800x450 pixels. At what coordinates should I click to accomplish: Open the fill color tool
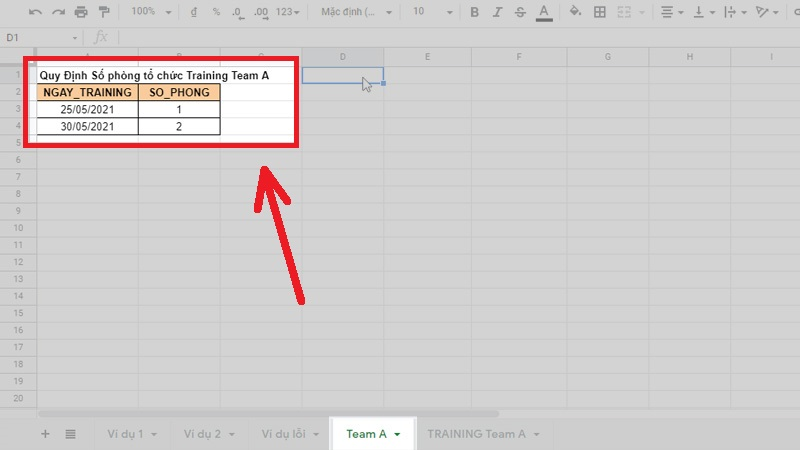tap(574, 13)
